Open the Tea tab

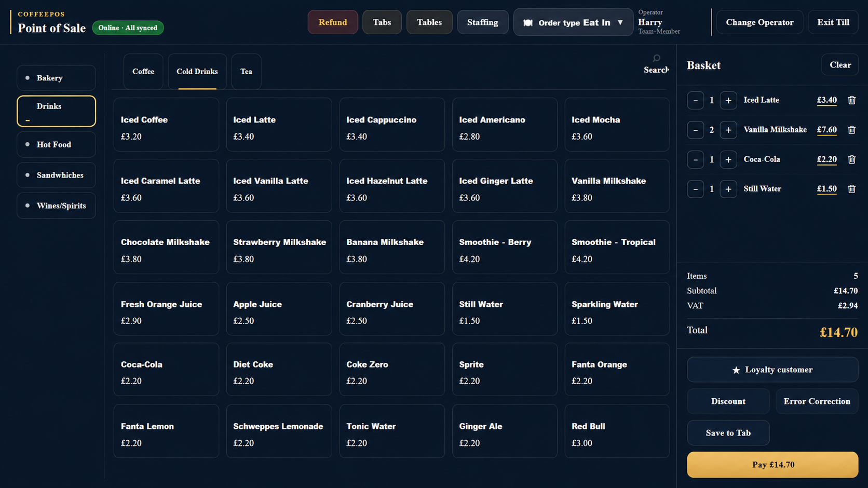click(x=246, y=72)
